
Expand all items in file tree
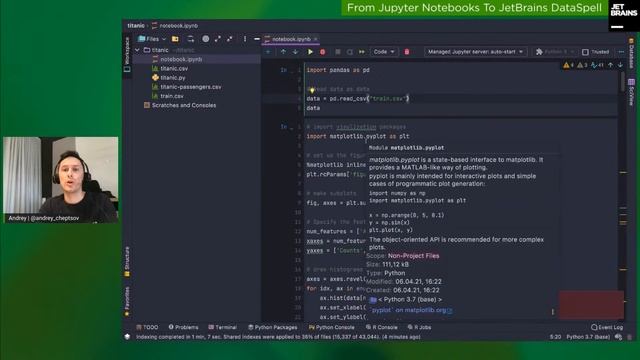point(218,39)
